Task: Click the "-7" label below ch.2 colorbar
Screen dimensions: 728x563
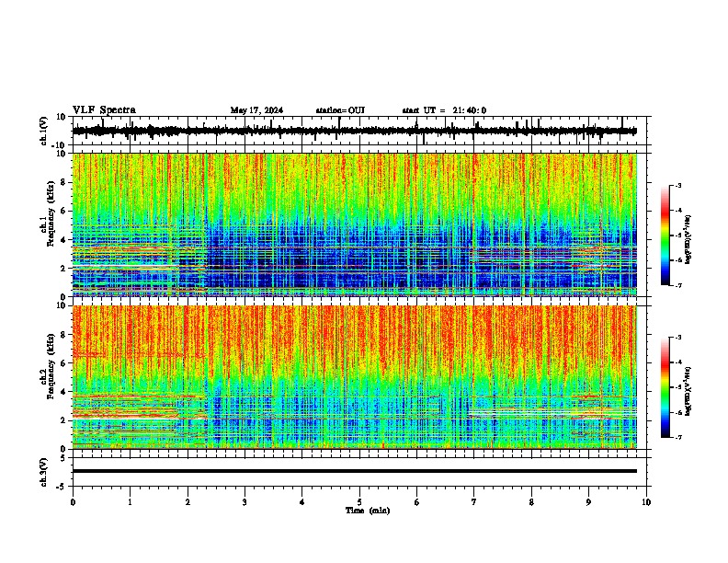Action: tap(677, 437)
